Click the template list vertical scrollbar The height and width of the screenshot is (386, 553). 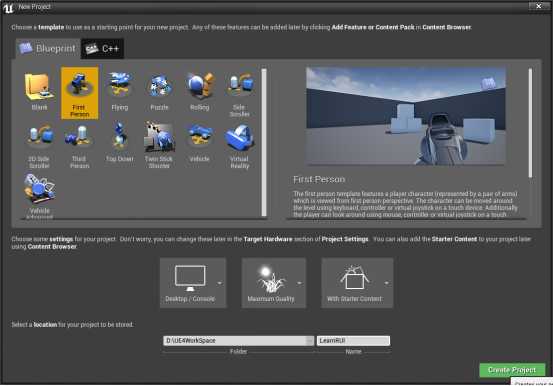[264, 142]
